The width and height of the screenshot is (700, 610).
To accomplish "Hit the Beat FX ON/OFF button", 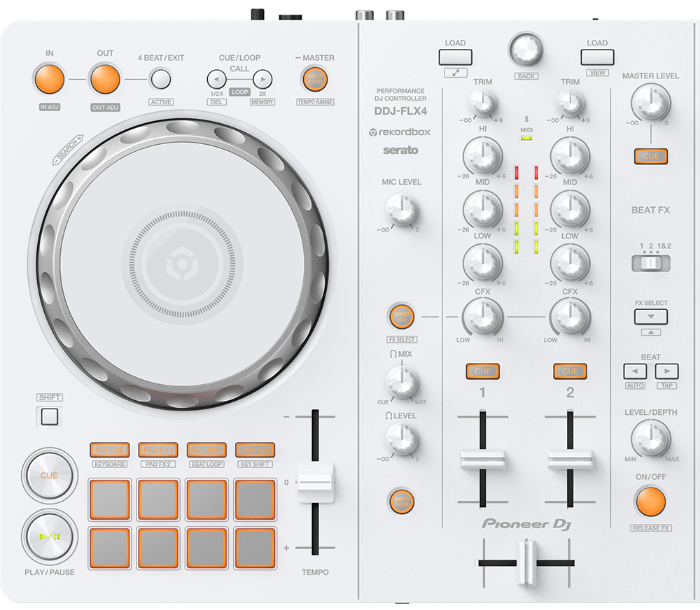I will [x=650, y=502].
